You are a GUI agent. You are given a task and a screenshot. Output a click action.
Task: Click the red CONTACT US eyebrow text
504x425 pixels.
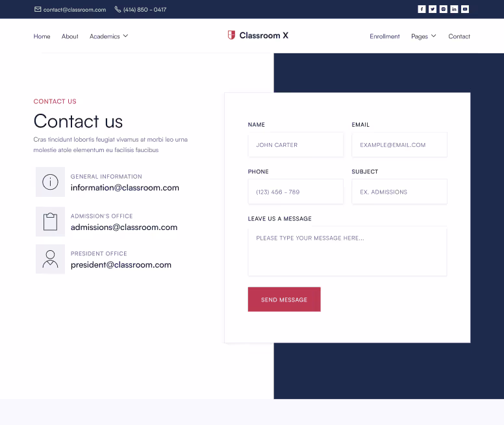(55, 101)
